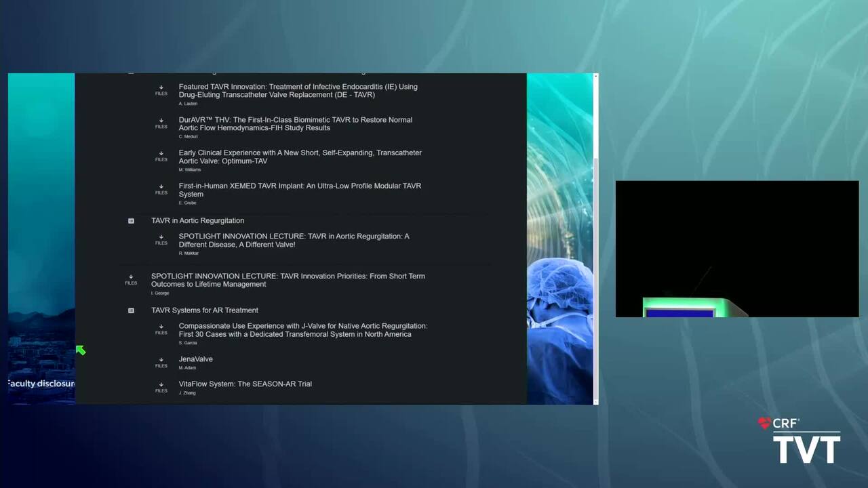Click the Faculty disclosure text on the left banner
868x488 pixels.
pos(41,384)
